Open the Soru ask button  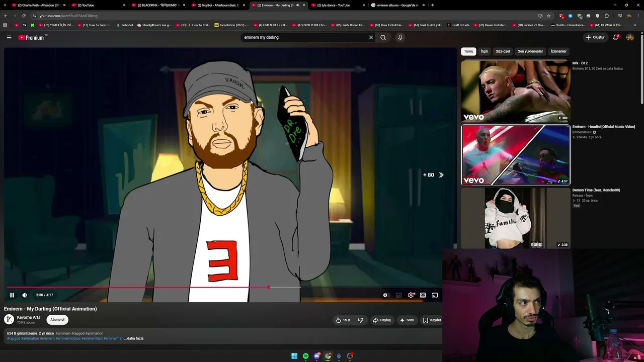(407, 320)
